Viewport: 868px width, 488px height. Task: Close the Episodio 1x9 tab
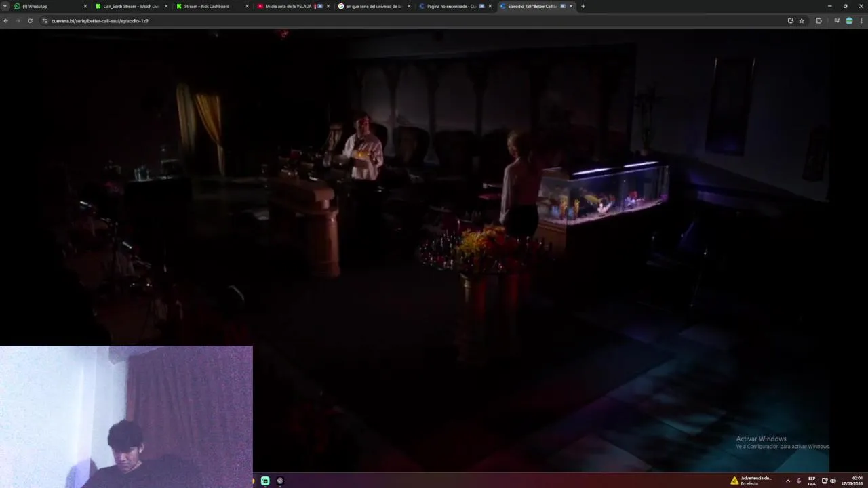click(571, 6)
